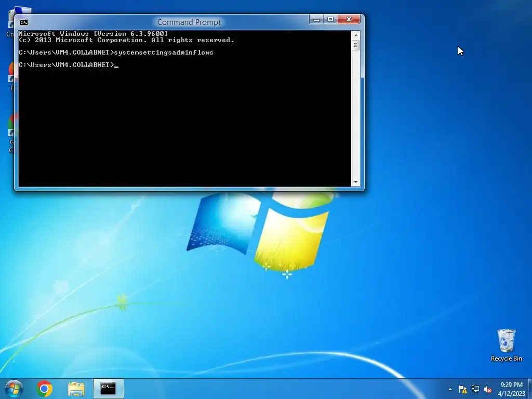This screenshot has width=532, height=399.
Task: Open File Explorer from the taskbar
Action: tap(76, 389)
